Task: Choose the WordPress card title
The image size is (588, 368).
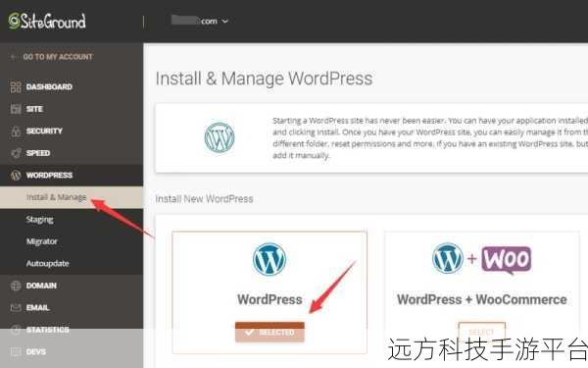Action: [269, 299]
